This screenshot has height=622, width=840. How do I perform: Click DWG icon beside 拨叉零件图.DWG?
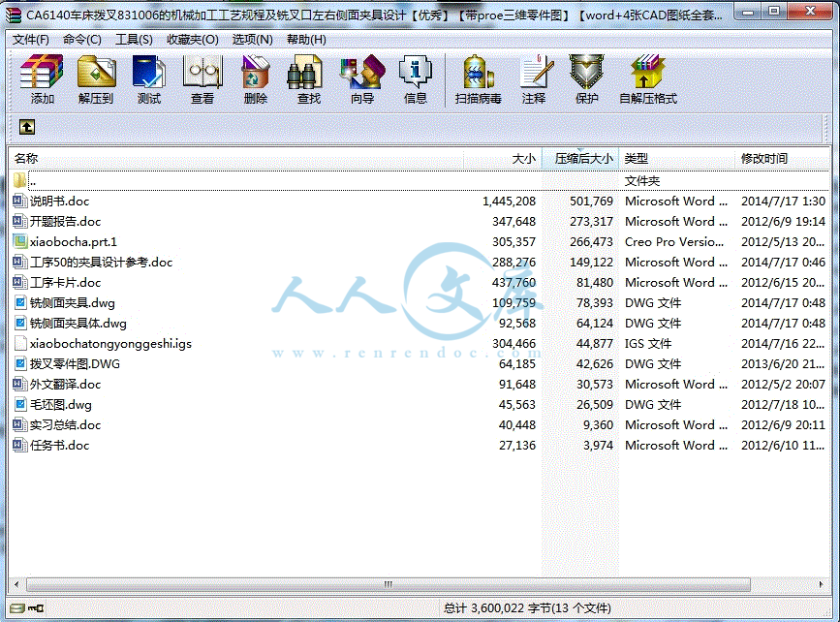(x=19, y=363)
